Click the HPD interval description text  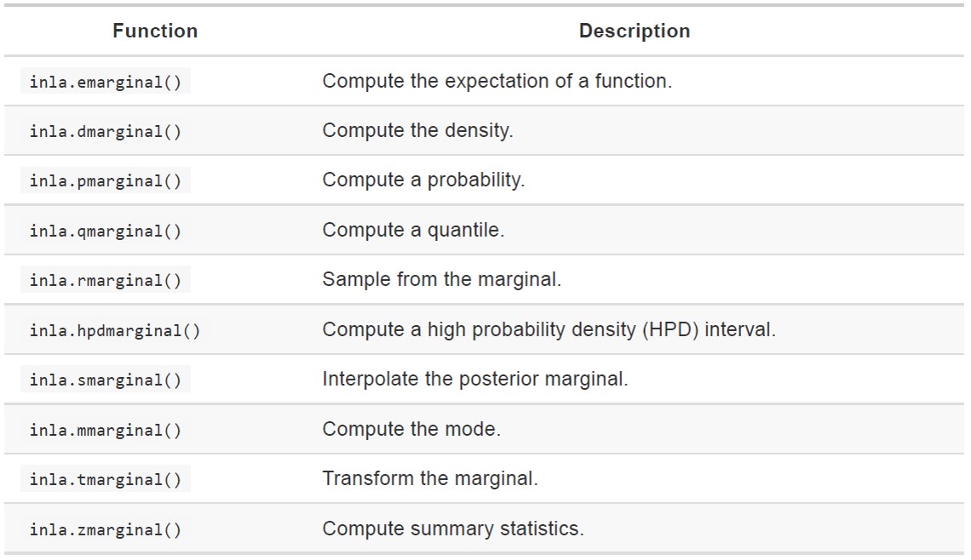pos(549,329)
